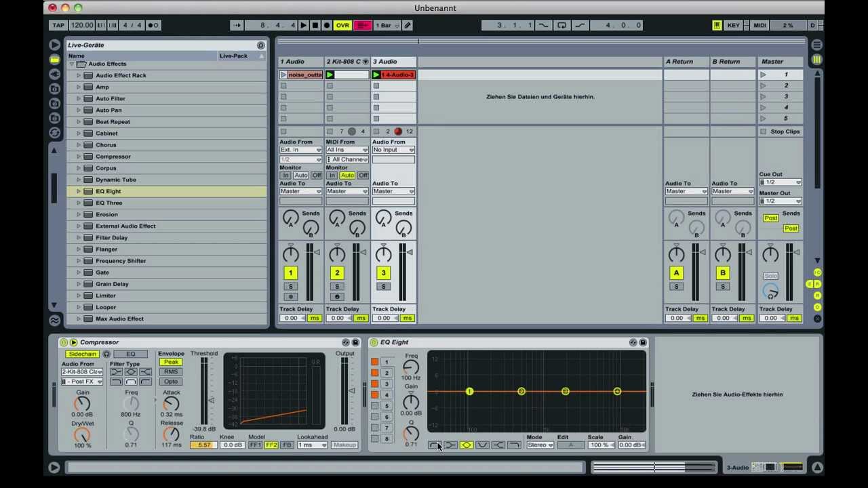The width and height of the screenshot is (868, 488).
Task: Select the Frequency Shifter browser row
Action: tap(166, 261)
